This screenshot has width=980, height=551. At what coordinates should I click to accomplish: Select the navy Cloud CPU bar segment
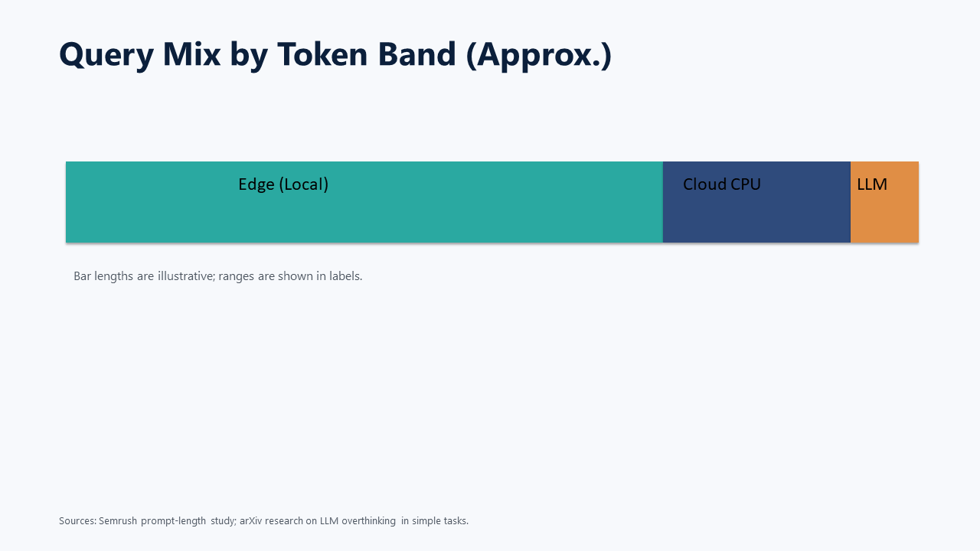pyautogui.click(x=756, y=202)
